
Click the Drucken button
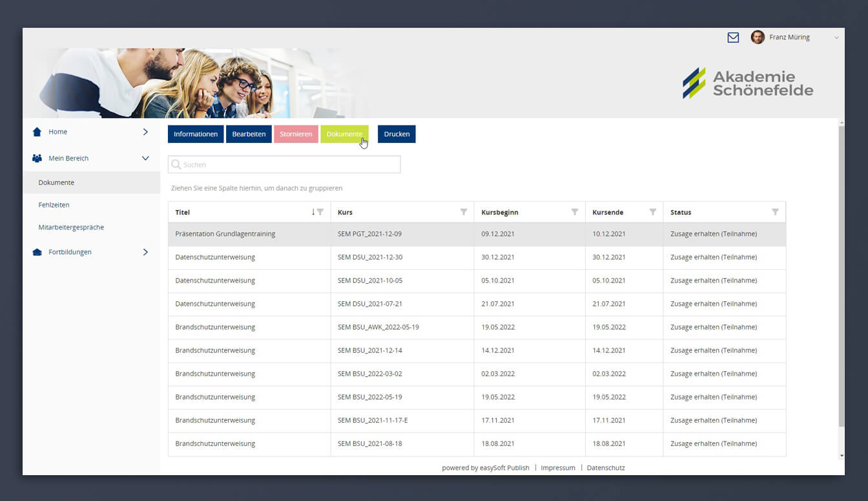(x=397, y=134)
